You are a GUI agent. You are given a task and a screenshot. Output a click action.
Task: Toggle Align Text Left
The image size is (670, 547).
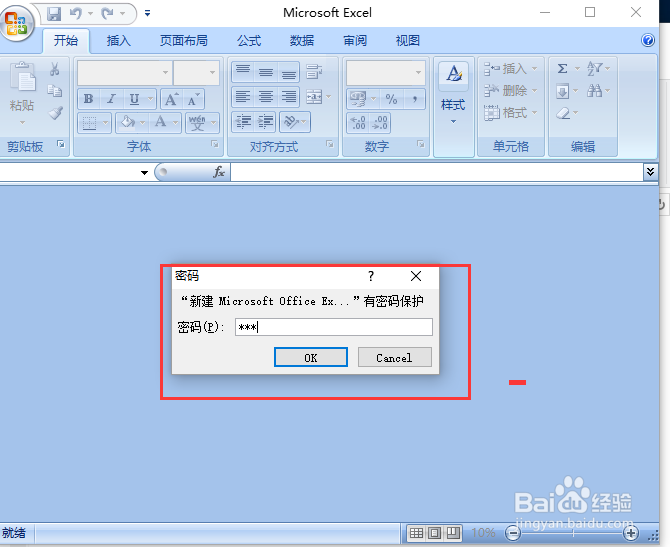click(x=243, y=97)
